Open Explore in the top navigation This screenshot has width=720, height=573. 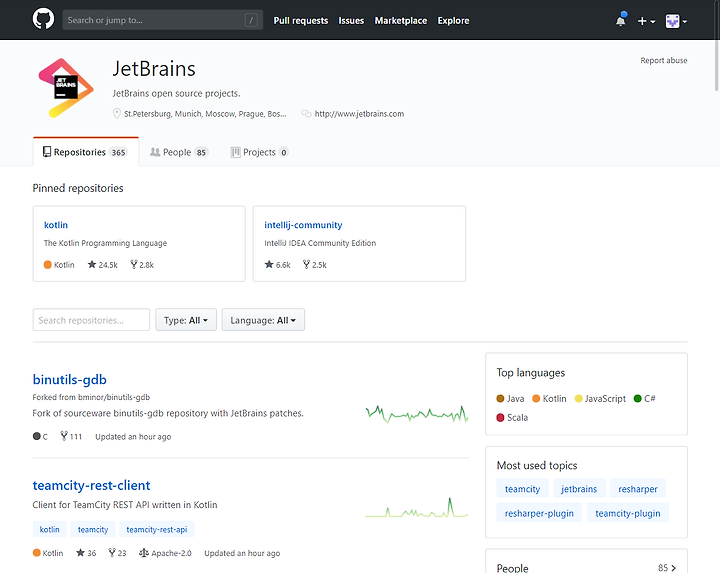453,21
